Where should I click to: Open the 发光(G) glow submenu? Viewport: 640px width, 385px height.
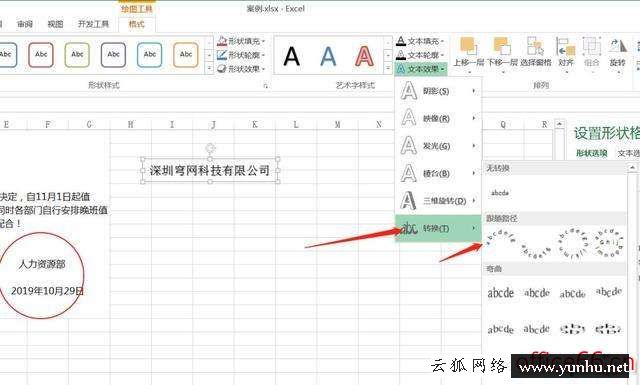click(x=438, y=146)
